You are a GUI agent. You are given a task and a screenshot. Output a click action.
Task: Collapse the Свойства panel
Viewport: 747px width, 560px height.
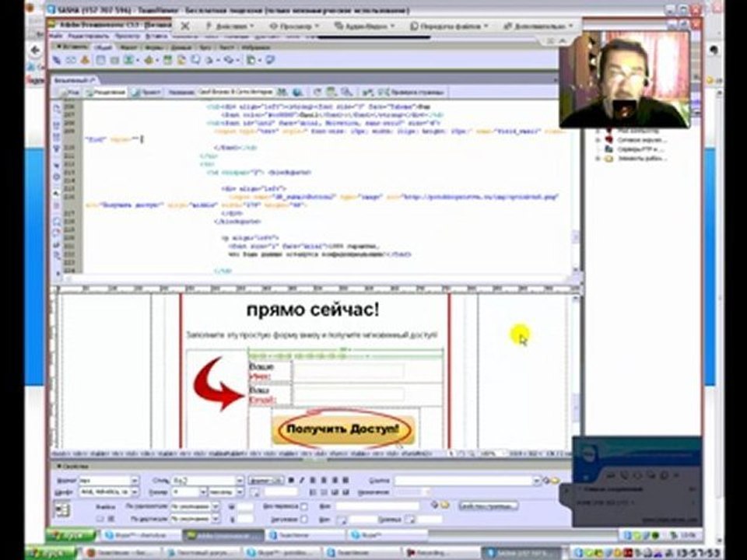[x=60, y=466]
